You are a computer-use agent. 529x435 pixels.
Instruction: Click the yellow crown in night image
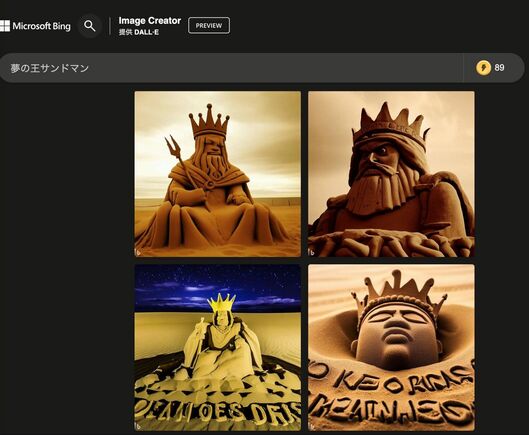[x=221, y=302]
